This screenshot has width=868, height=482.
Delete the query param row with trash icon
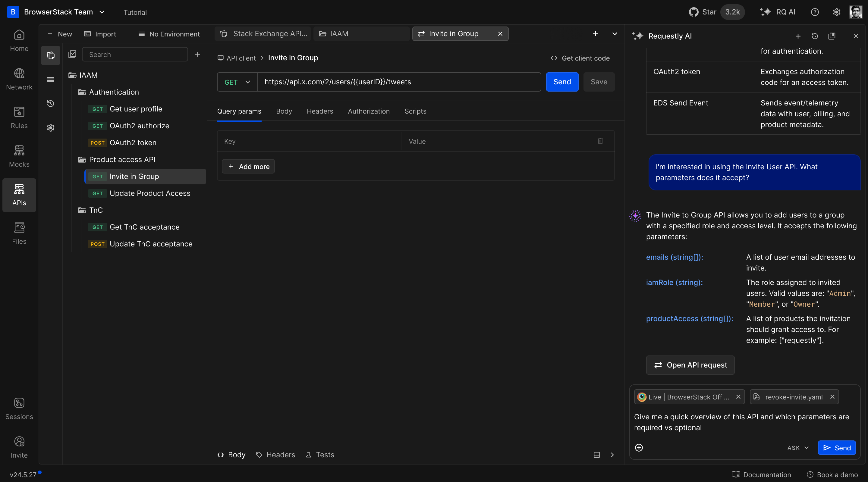600,141
